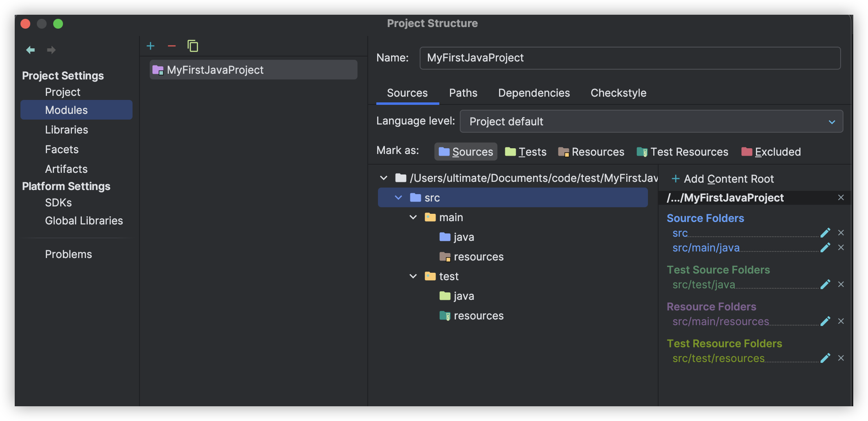Toggle Mark as Sources for selected folder

pyautogui.click(x=465, y=152)
